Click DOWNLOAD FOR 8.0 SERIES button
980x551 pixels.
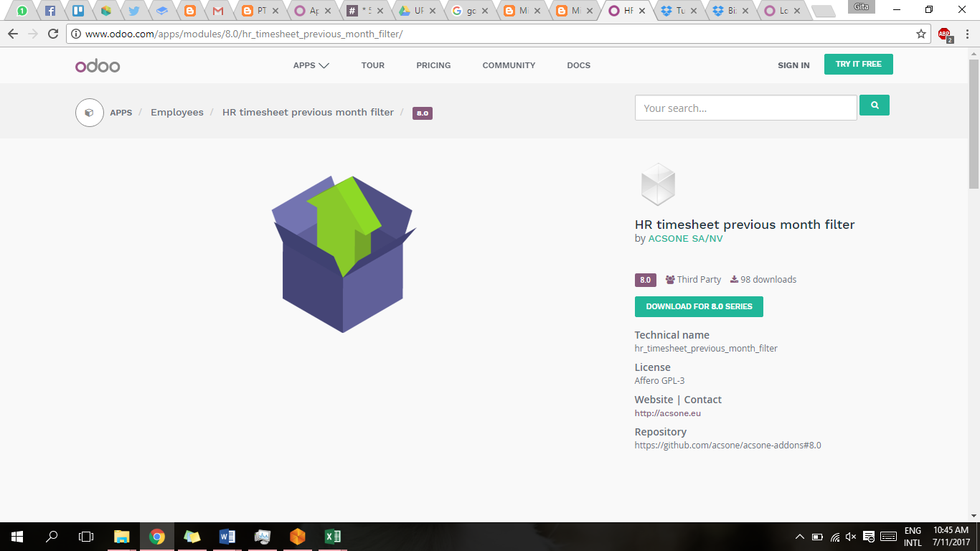click(699, 306)
